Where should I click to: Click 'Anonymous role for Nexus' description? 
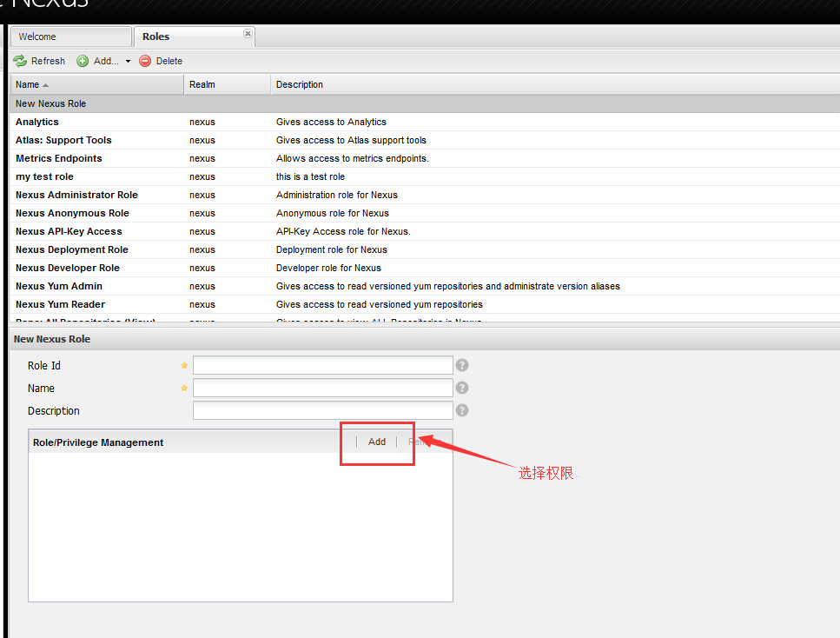coord(333,213)
